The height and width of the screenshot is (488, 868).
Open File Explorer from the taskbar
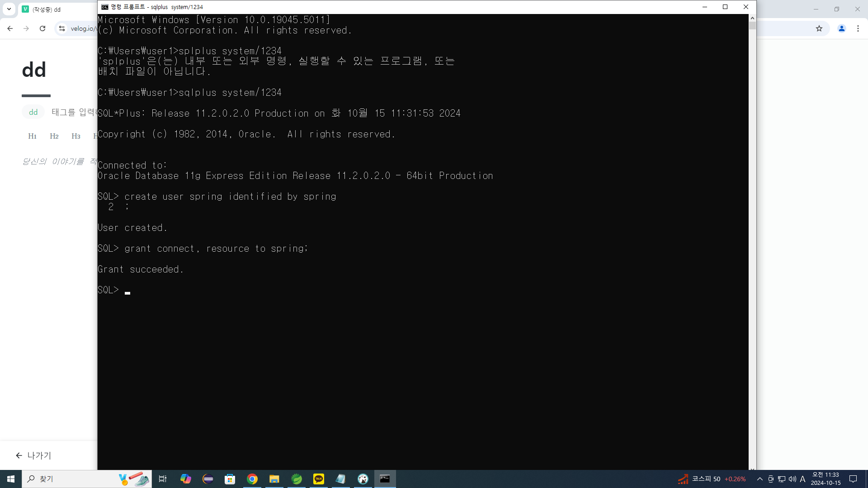[274, 479]
